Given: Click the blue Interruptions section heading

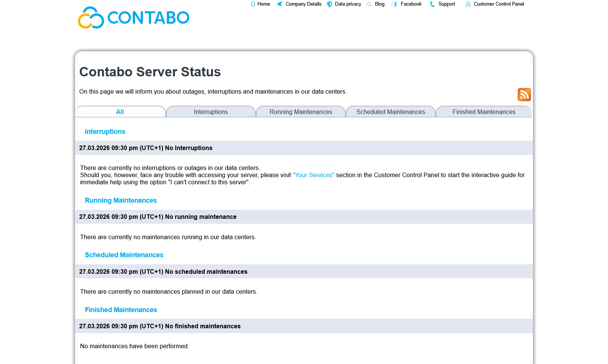Looking at the screenshot, I should [105, 132].
